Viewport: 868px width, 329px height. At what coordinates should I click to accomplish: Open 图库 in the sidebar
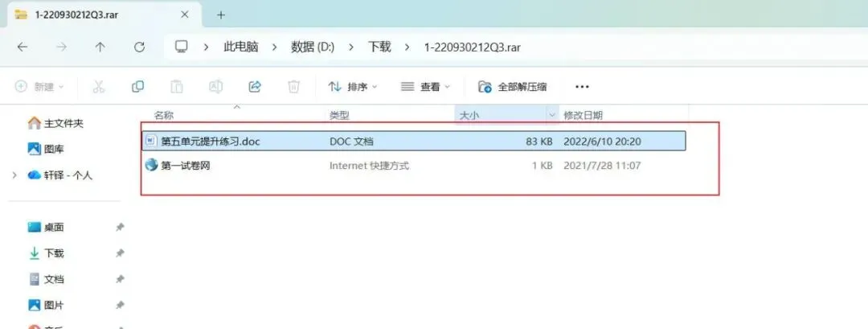click(46, 149)
